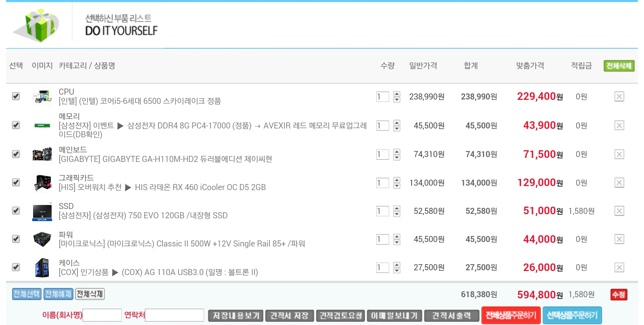Viewport: 644px width, 325px height.
Task: Decrease quantity for the 그래픽카드 row
Action: [x=397, y=186]
